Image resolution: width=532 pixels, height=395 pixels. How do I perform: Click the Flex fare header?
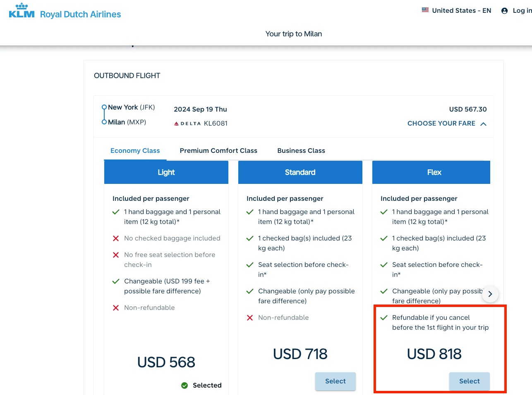pyautogui.click(x=434, y=172)
